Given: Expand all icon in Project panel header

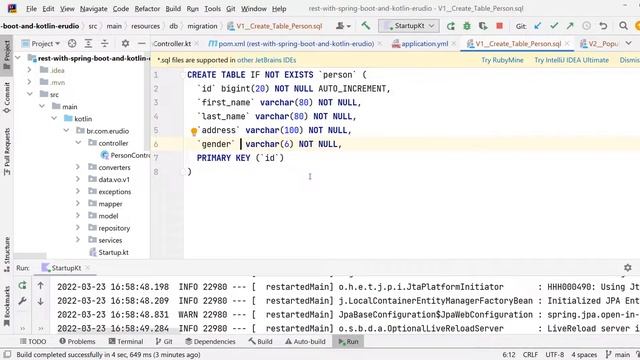Looking at the screenshot, I should coord(88,43).
